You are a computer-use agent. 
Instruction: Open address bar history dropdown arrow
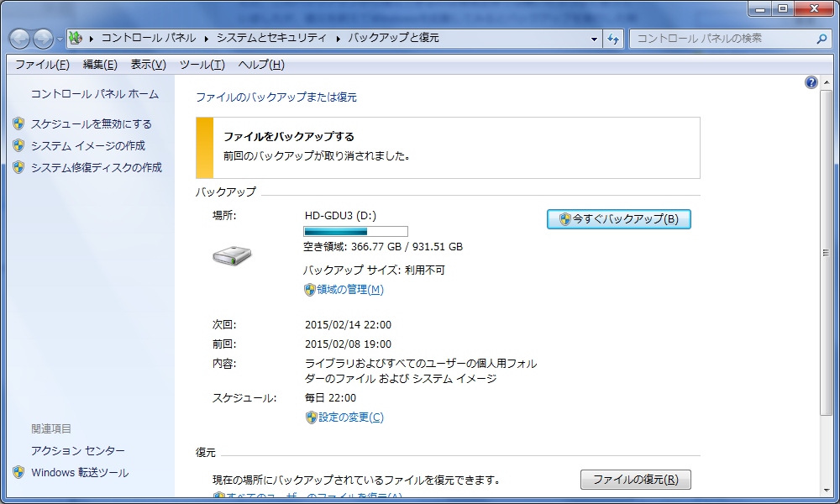pyautogui.click(x=594, y=39)
